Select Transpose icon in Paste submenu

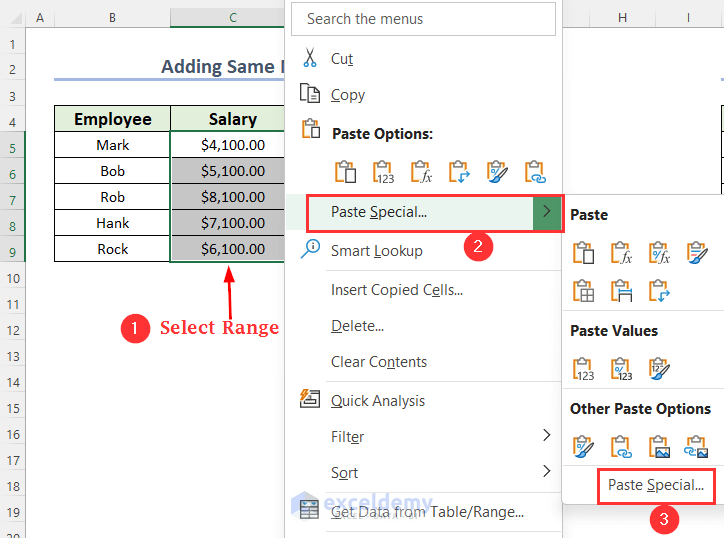coord(659,291)
